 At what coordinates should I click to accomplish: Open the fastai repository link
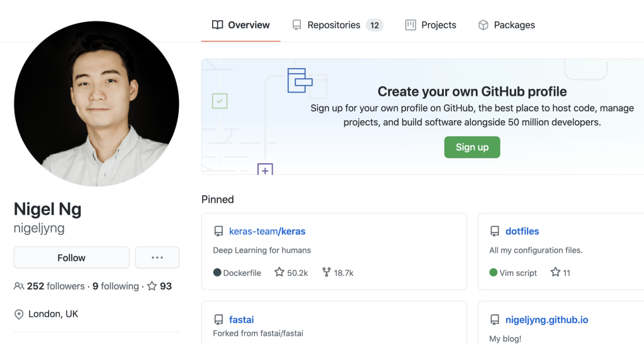click(x=242, y=319)
